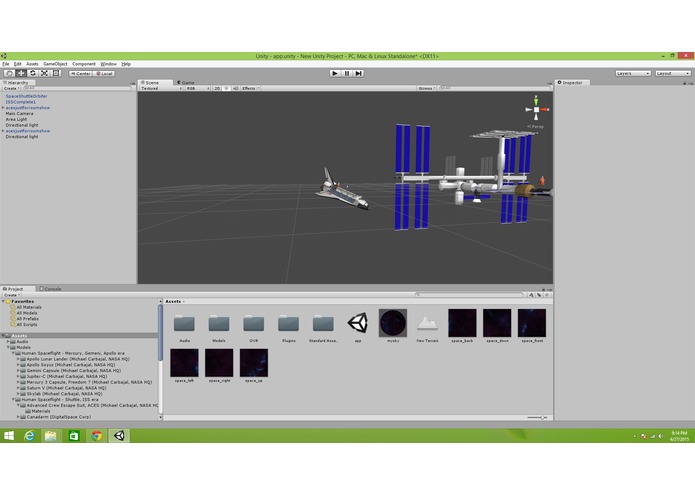The height and width of the screenshot is (494, 695).
Task: Toggle scene audio speaker icon
Action: click(235, 88)
